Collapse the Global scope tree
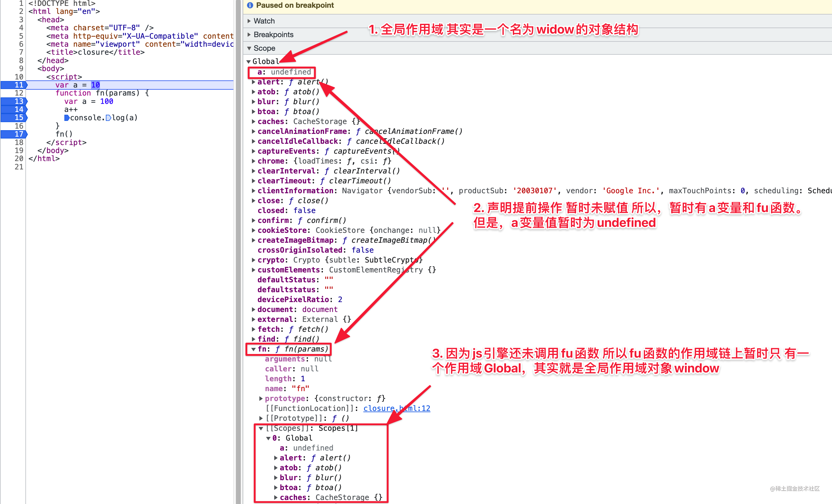 [249, 62]
